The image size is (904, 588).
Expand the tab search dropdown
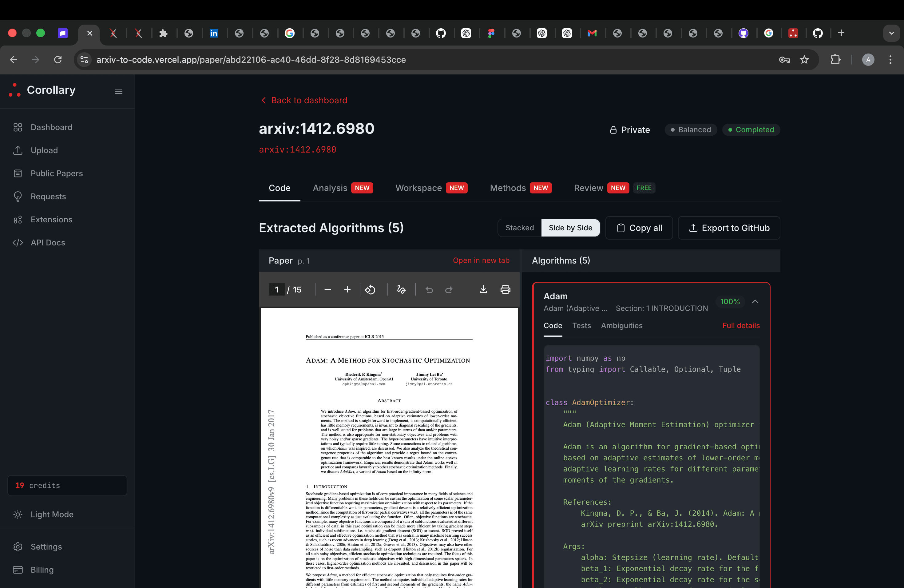click(891, 33)
